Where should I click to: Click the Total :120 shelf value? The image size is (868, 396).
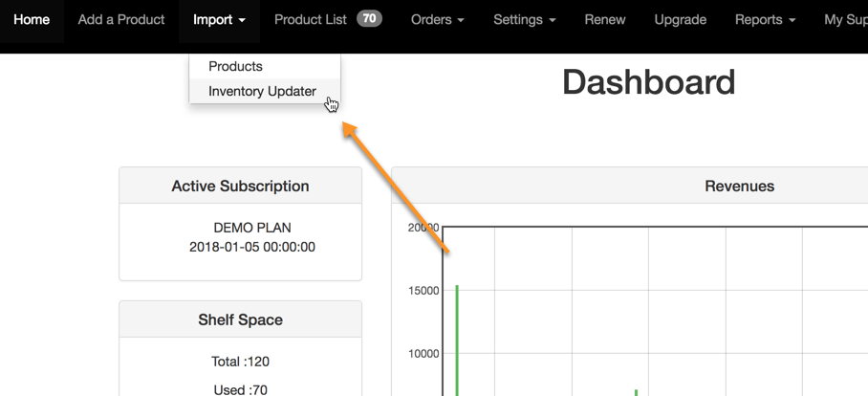pyautogui.click(x=240, y=362)
